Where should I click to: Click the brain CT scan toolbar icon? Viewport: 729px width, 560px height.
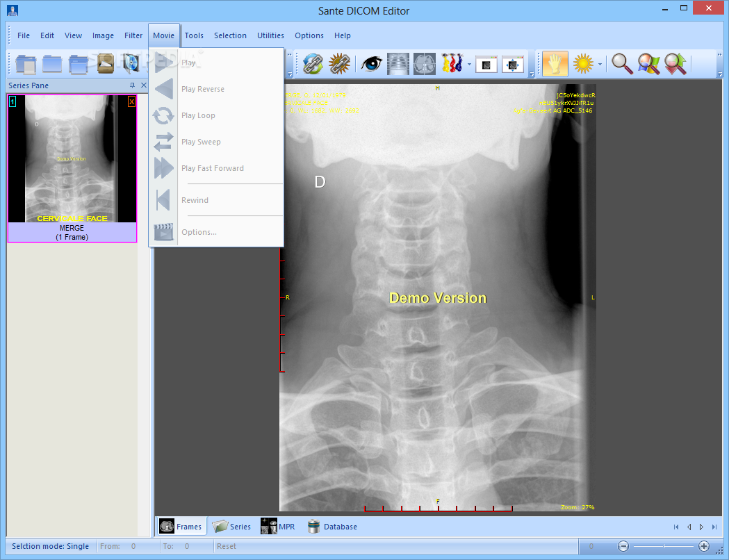(425, 64)
